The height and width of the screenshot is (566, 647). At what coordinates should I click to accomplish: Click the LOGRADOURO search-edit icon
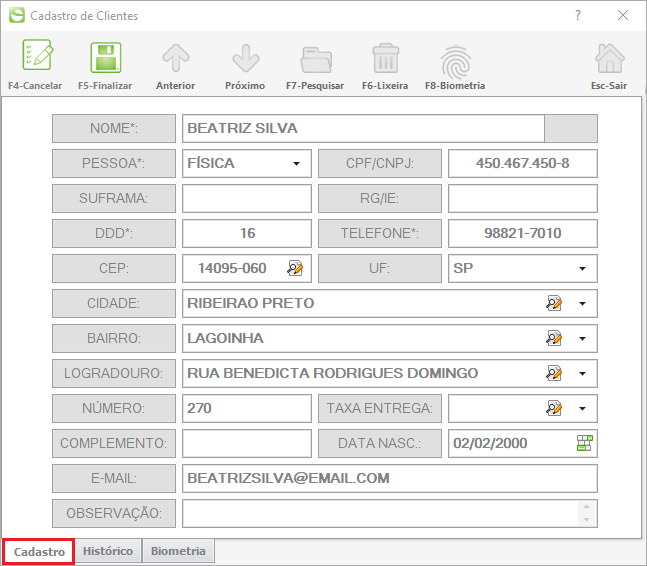point(554,373)
